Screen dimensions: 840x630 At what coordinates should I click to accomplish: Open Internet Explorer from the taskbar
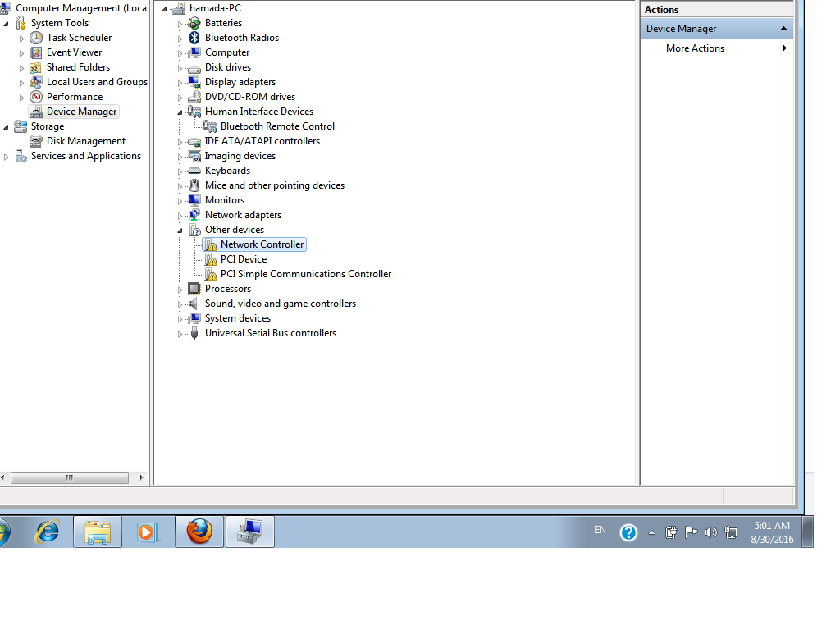(47, 532)
